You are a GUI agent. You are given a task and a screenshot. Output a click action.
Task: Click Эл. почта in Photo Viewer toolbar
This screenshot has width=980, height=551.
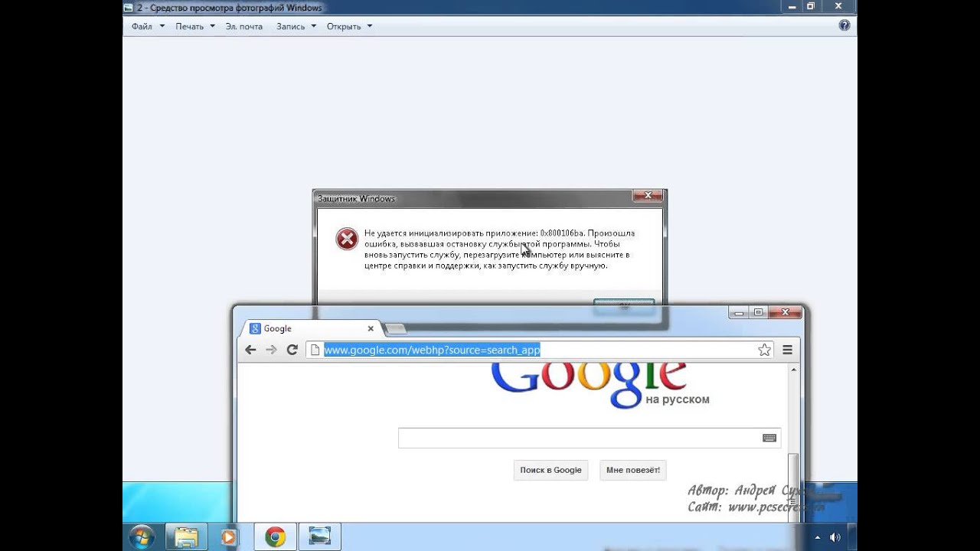pyautogui.click(x=243, y=26)
